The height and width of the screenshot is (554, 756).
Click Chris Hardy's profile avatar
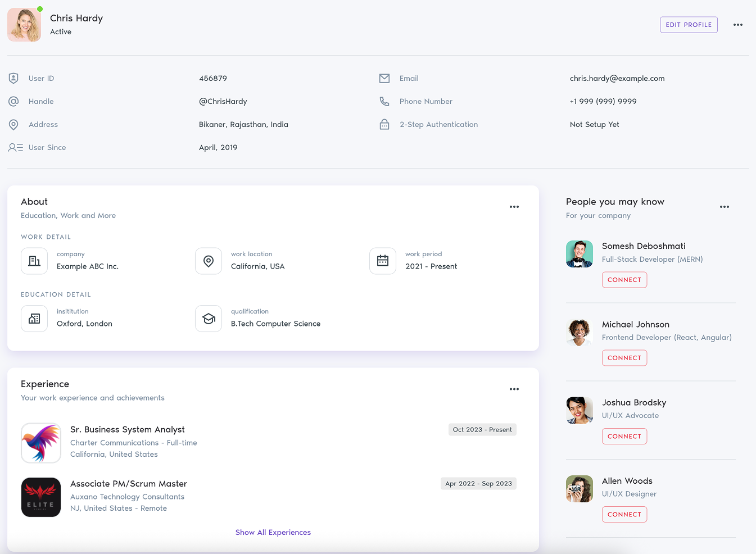24,24
